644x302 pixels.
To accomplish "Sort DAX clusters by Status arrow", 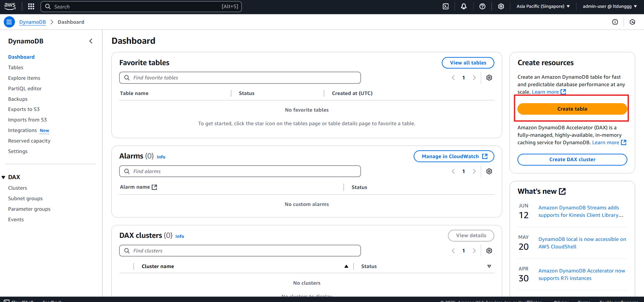I will coord(489,266).
